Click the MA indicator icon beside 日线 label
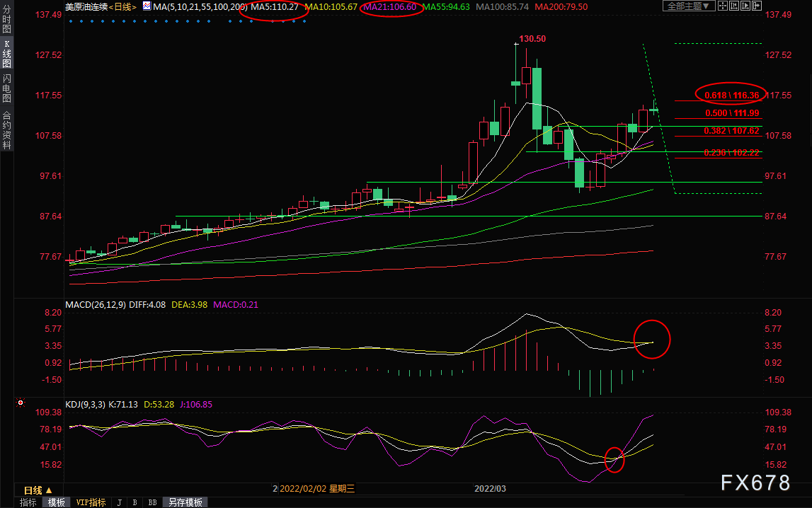Viewport: 812px width, 508px height. tap(147, 6)
